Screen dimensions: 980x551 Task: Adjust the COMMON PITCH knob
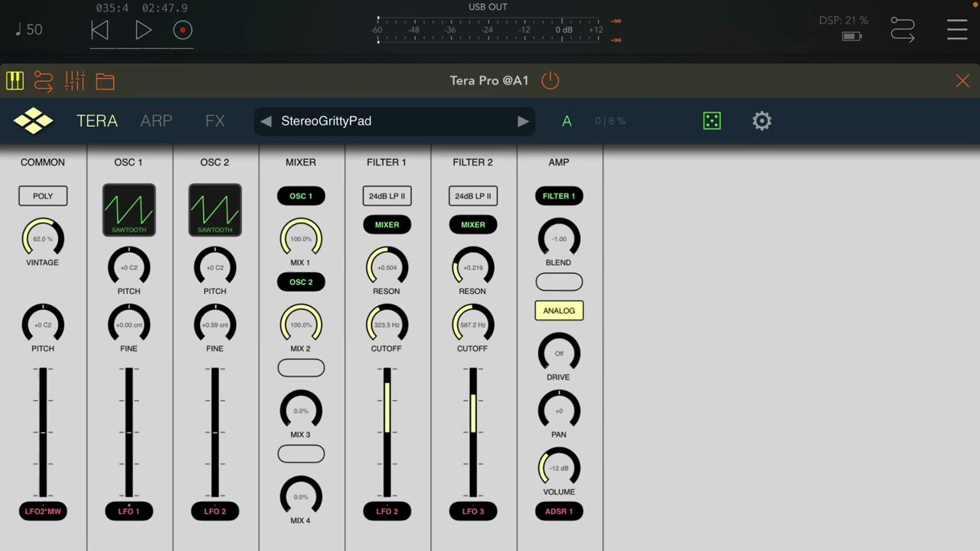tap(43, 324)
